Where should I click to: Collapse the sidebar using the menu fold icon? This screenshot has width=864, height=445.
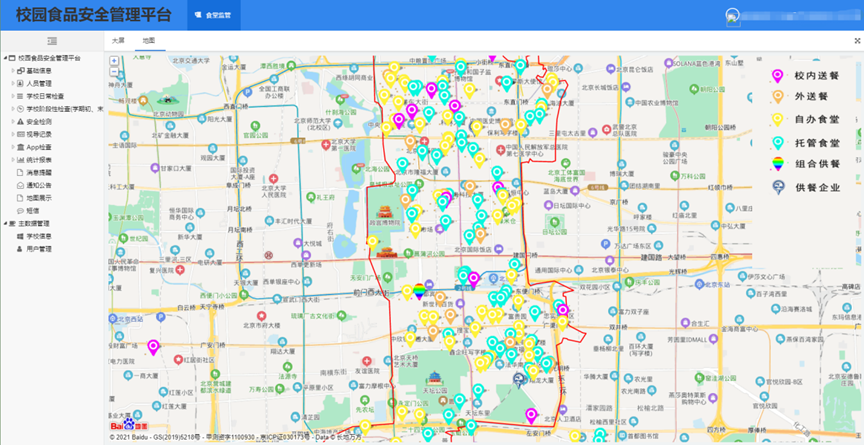pyautogui.click(x=52, y=41)
